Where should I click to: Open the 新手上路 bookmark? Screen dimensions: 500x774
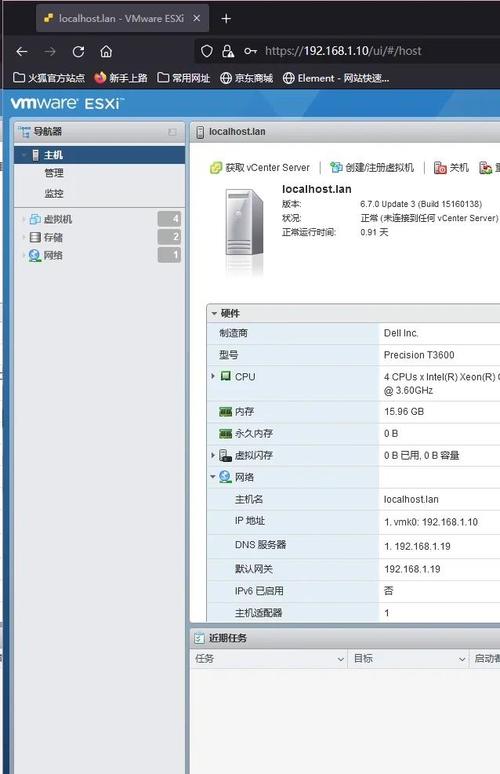pyautogui.click(x=121, y=78)
